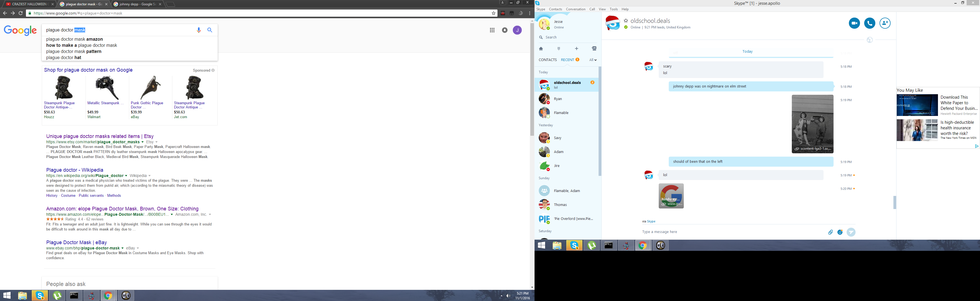
Task: Start a voice call with oldschool.deals
Action: click(x=870, y=23)
